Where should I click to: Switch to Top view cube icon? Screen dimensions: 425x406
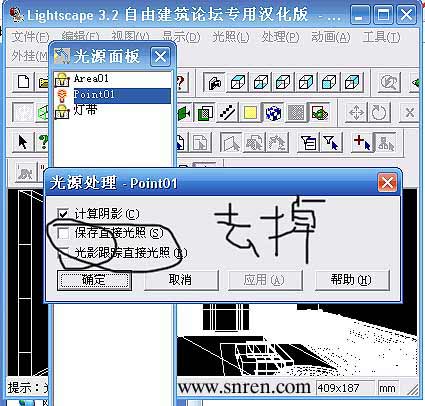[x=238, y=82]
